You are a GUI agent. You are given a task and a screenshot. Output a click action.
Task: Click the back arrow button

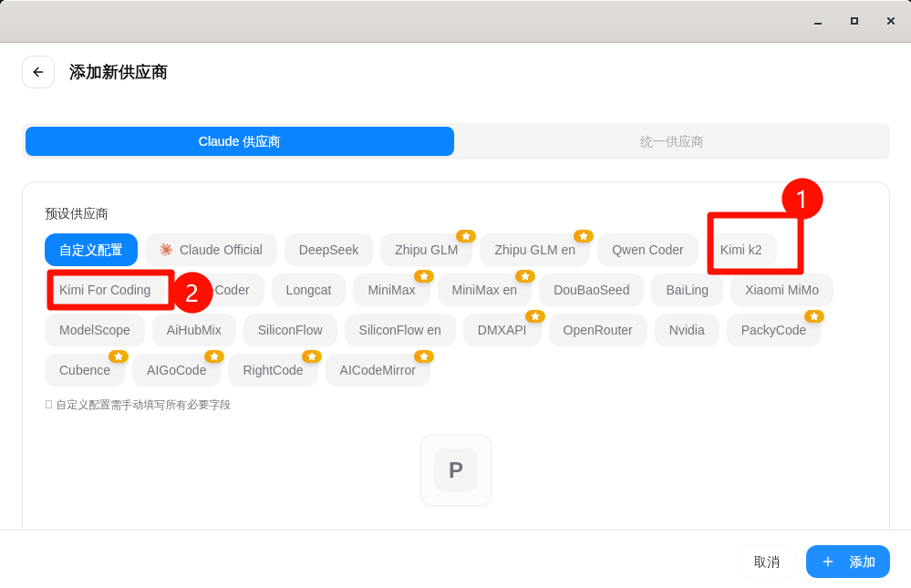pos(38,72)
